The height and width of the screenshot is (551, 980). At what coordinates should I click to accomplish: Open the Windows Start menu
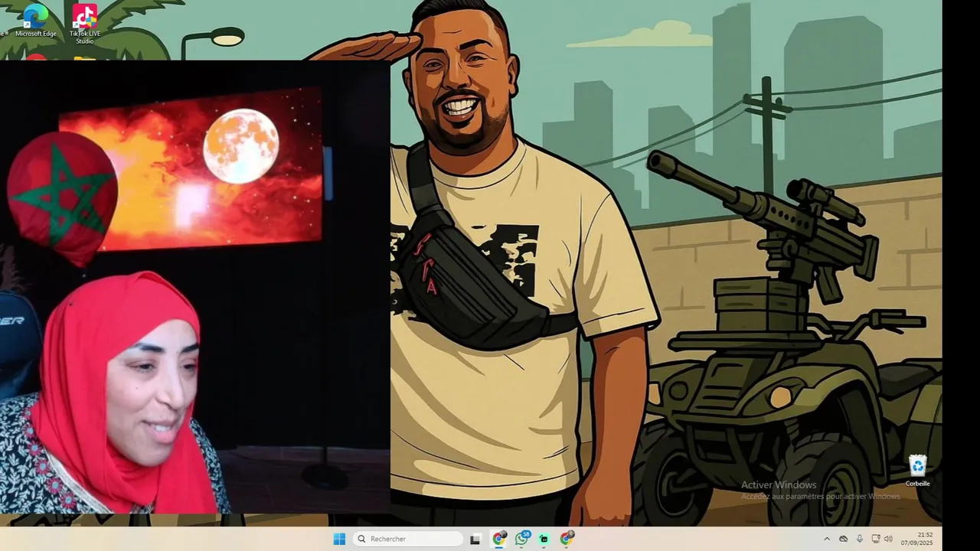pyautogui.click(x=339, y=539)
